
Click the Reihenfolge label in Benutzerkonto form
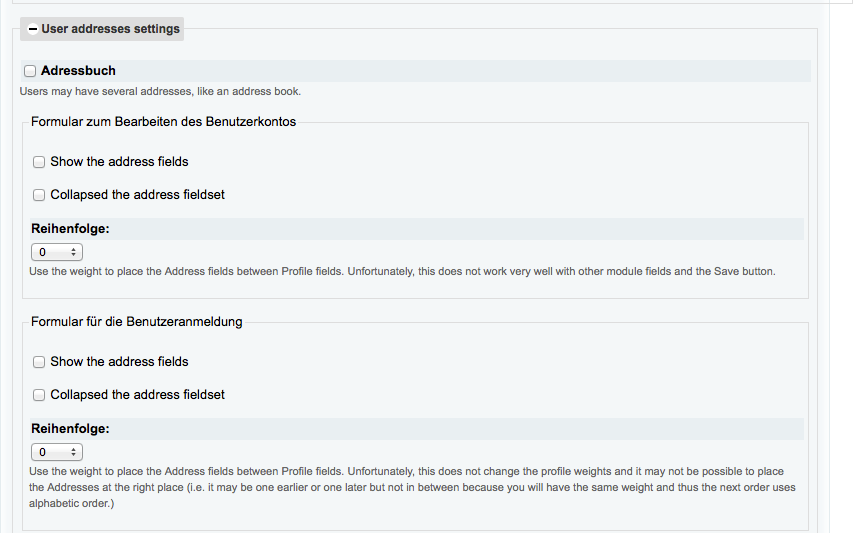pos(70,229)
